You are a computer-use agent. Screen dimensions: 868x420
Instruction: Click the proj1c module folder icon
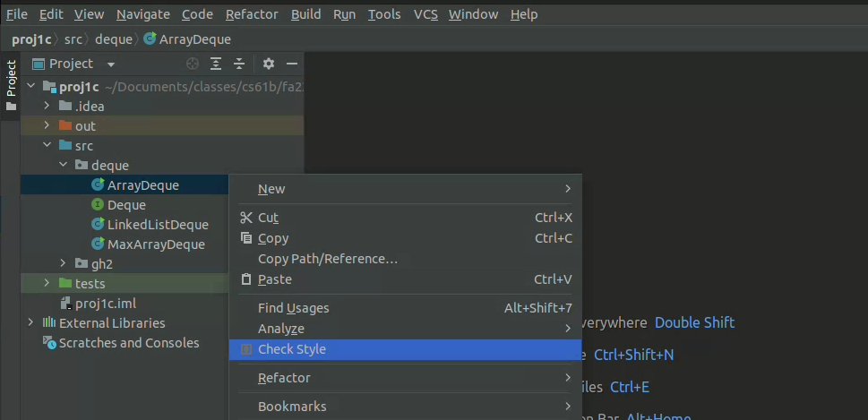(50, 86)
